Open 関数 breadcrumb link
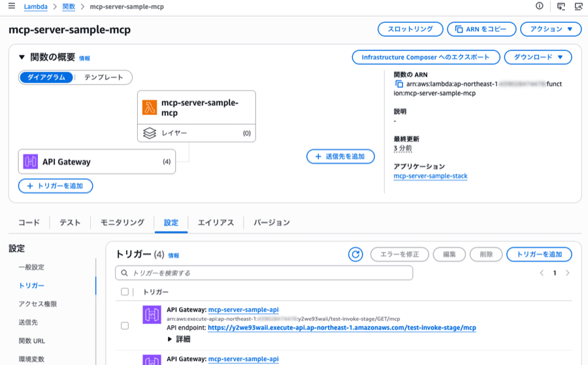The height and width of the screenshot is (365, 588). coord(69,7)
